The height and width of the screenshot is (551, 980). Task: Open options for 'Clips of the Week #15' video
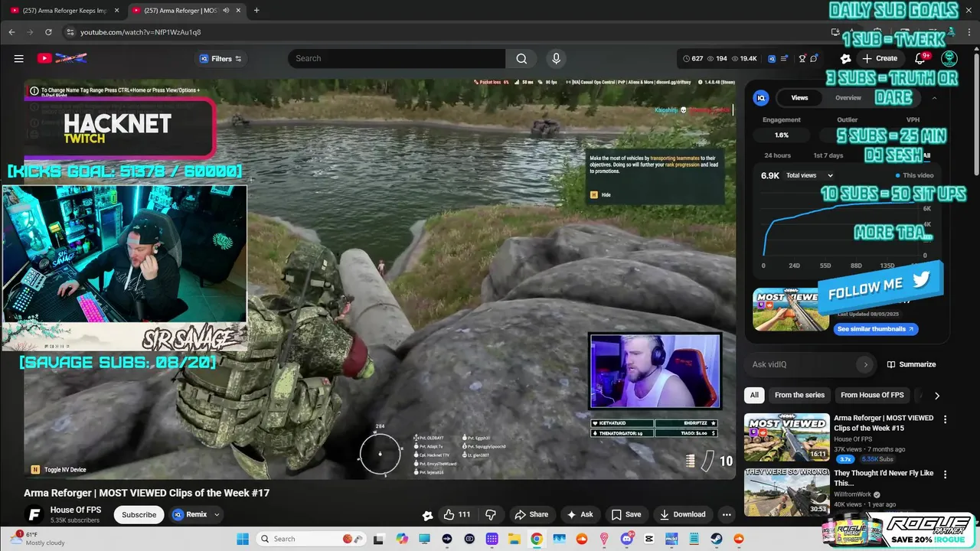[945, 419]
